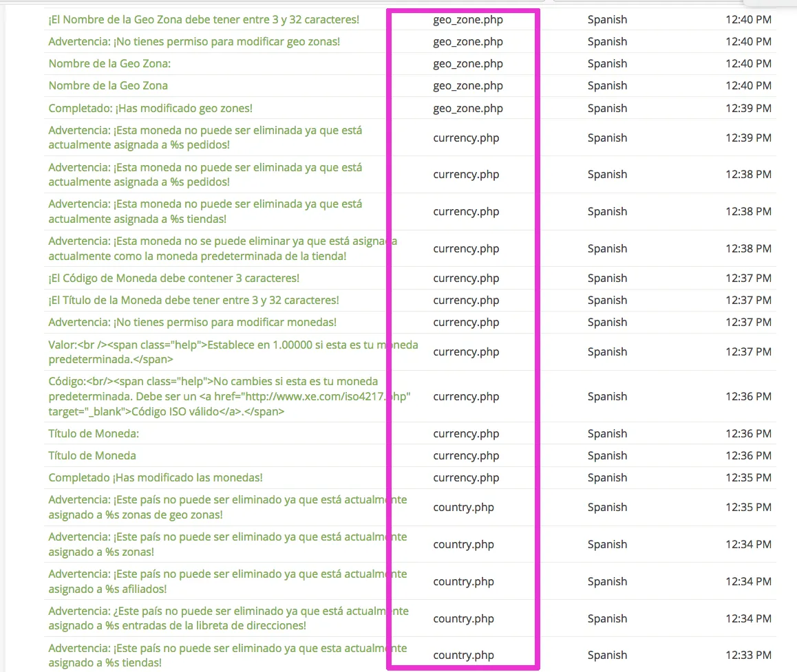Open the 'Valor:<br />' help span translation
The width and height of the screenshot is (797, 672).
(233, 352)
